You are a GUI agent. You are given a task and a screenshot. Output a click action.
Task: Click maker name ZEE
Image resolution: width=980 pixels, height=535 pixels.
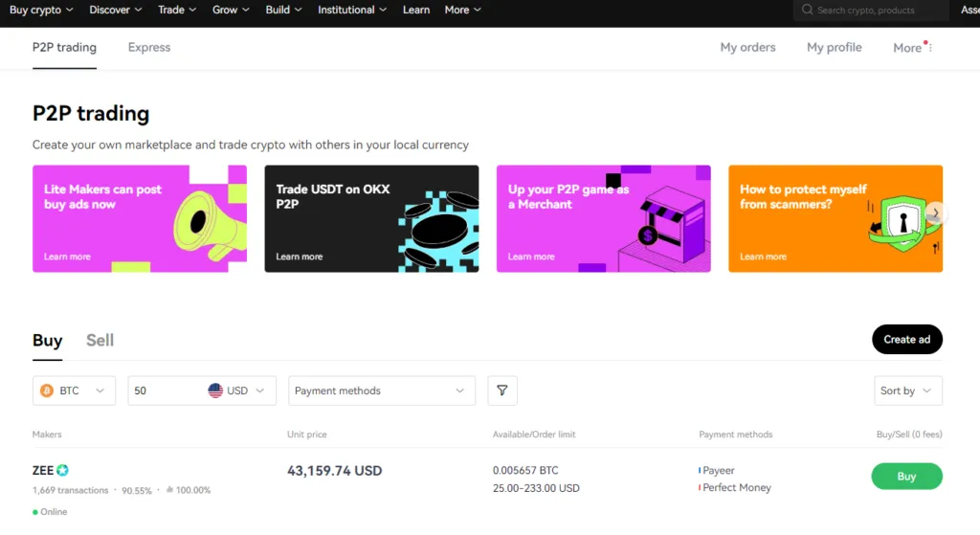[42, 471]
